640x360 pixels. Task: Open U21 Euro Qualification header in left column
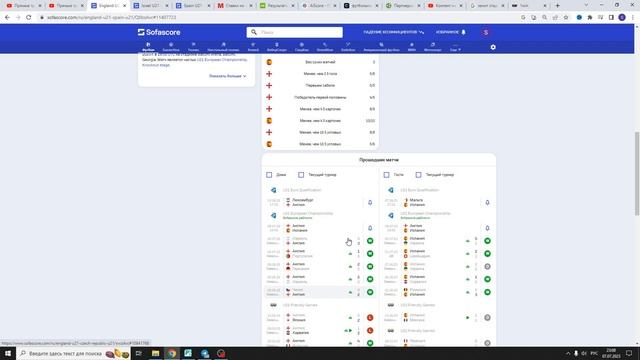pos(302,190)
